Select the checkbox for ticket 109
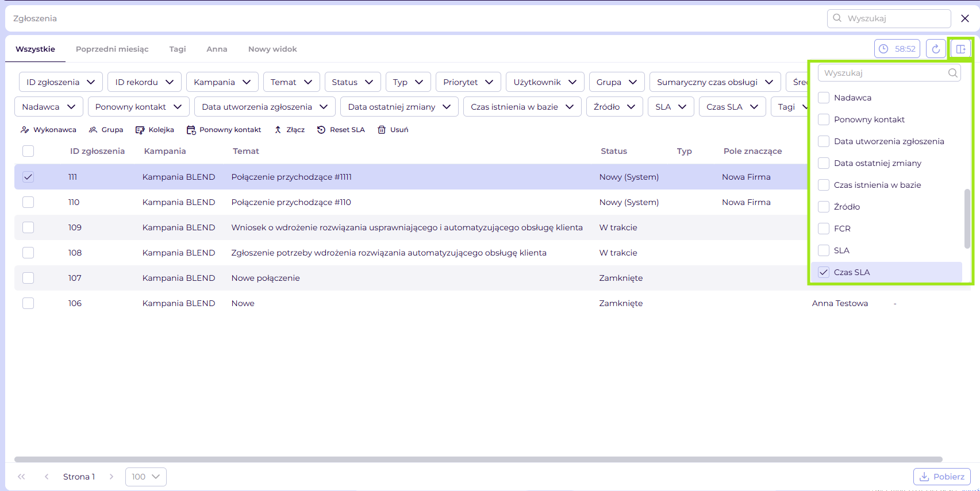The width and height of the screenshot is (980, 491). 28,227
